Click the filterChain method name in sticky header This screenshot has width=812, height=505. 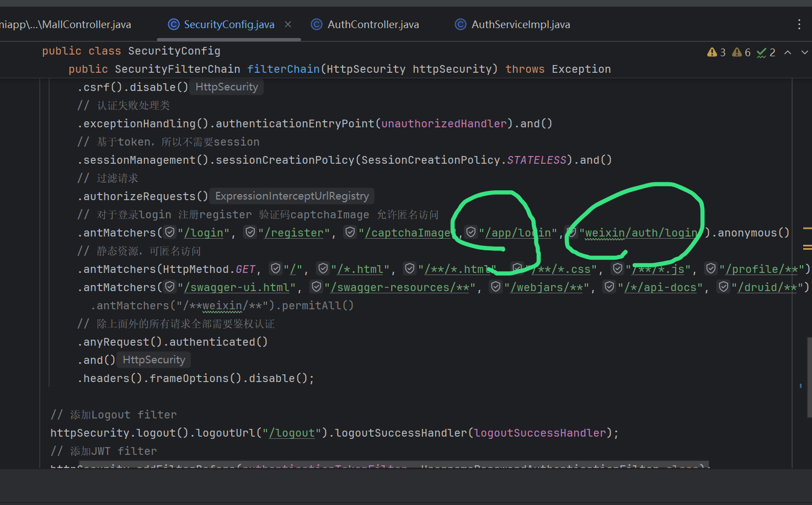[283, 69]
